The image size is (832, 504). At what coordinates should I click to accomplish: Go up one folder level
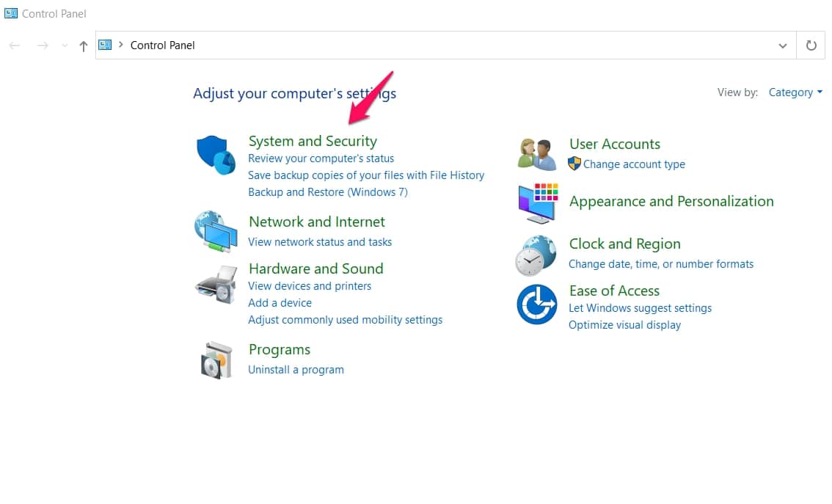(84, 46)
